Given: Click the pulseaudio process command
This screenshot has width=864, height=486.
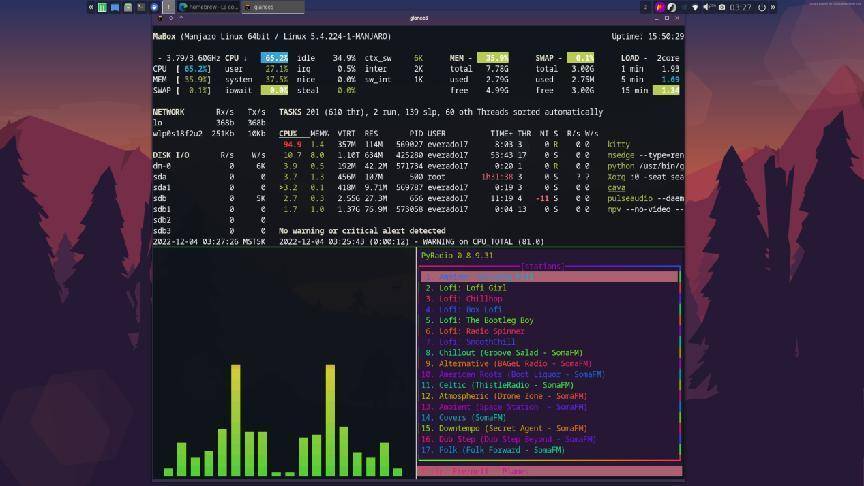Looking at the screenshot, I should pos(645,198).
